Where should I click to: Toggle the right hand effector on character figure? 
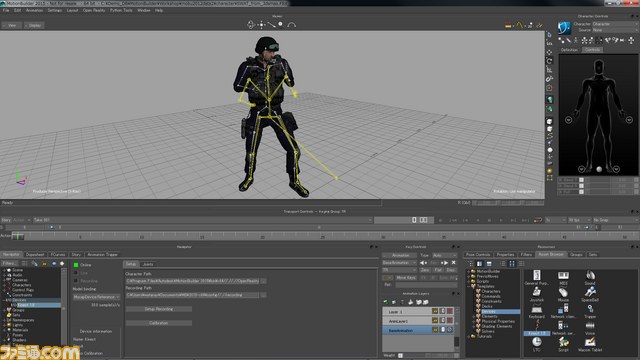pos(568,120)
